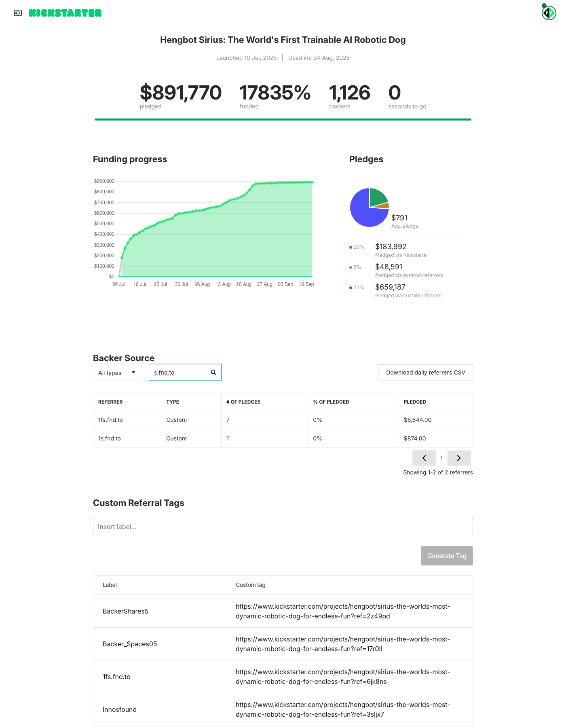Image resolution: width=566 pixels, height=728 pixels.
Task: Sort by the PLEDGED column header
Action: [x=415, y=402]
